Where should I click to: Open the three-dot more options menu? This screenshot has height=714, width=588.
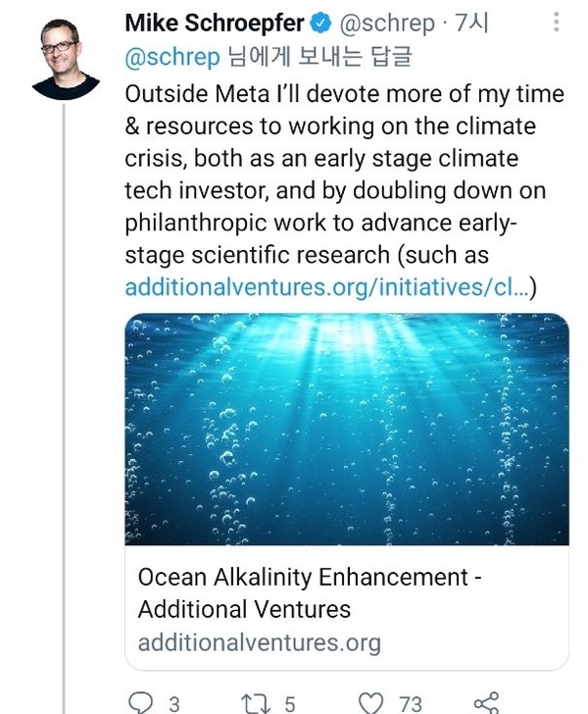click(x=556, y=23)
